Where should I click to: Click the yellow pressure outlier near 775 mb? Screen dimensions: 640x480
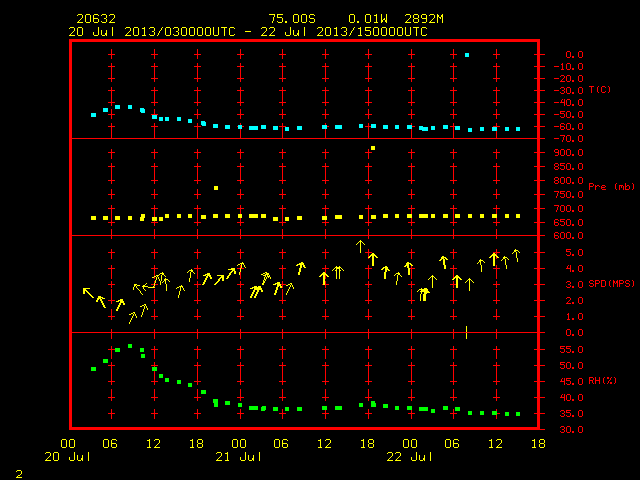(x=216, y=188)
